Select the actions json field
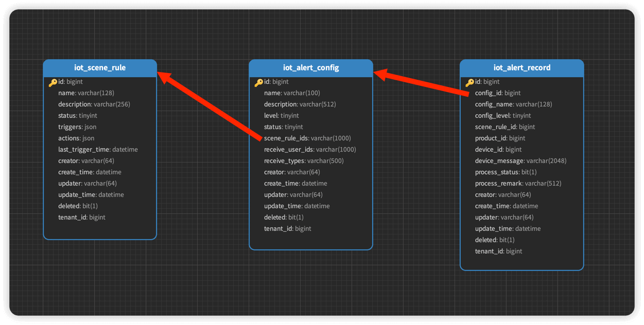 [x=76, y=138]
